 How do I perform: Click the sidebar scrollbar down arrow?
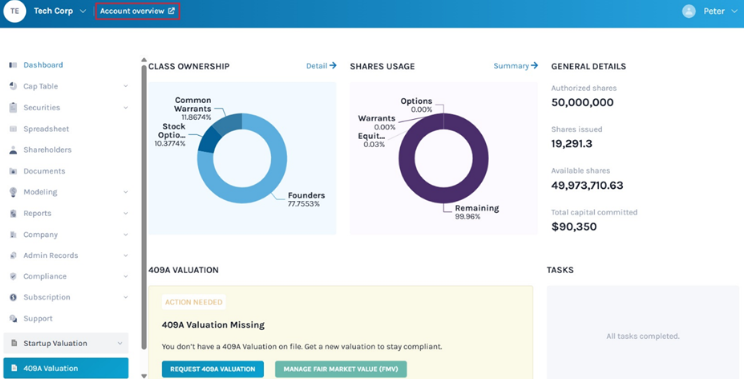point(144,376)
